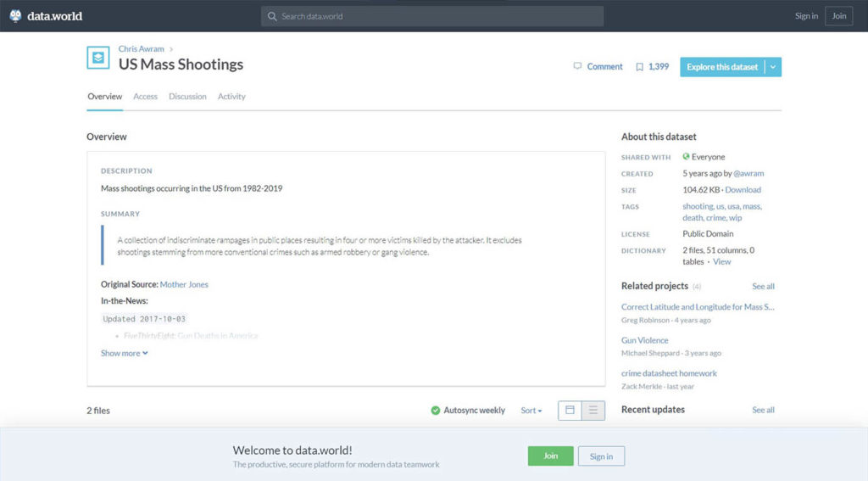Click See all for Recent updates
Viewport: 868px width, 481px height.
[x=763, y=410]
